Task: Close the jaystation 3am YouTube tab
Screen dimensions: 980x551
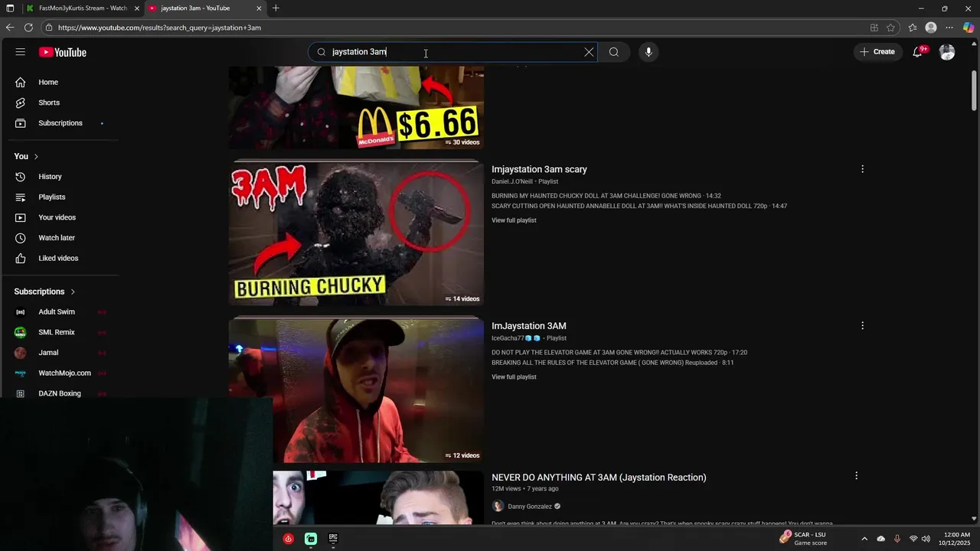Action: point(259,8)
